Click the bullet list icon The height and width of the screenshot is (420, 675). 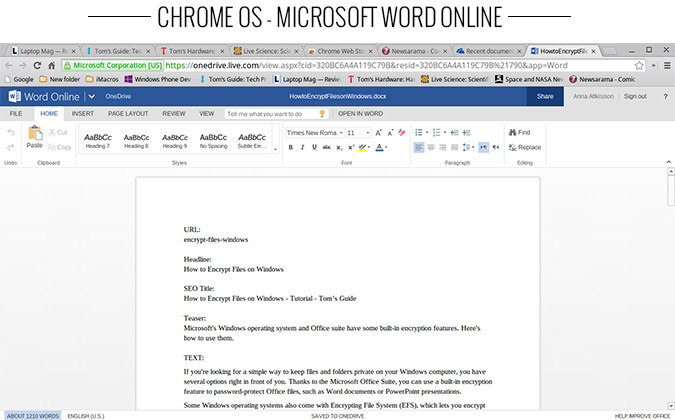(x=418, y=132)
